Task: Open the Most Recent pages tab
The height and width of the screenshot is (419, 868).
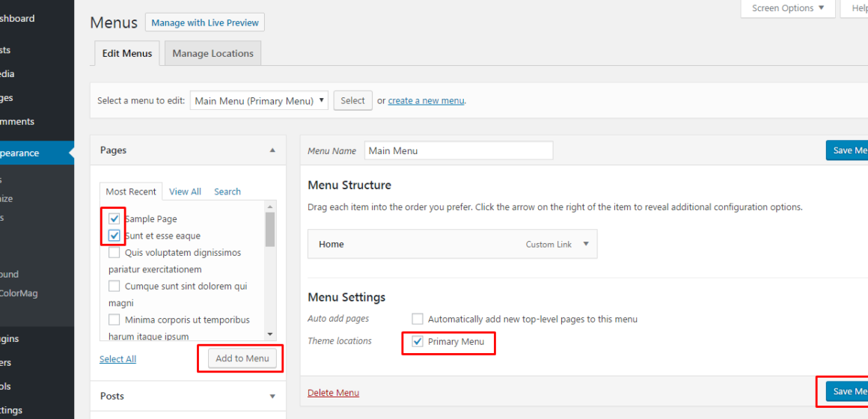Action: (131, 192)
